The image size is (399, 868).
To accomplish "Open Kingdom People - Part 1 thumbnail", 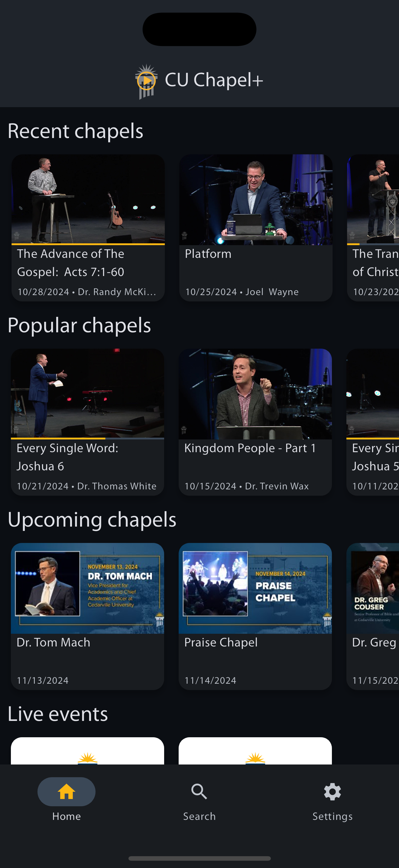I will pyautogui.click(x=255, y=394).
